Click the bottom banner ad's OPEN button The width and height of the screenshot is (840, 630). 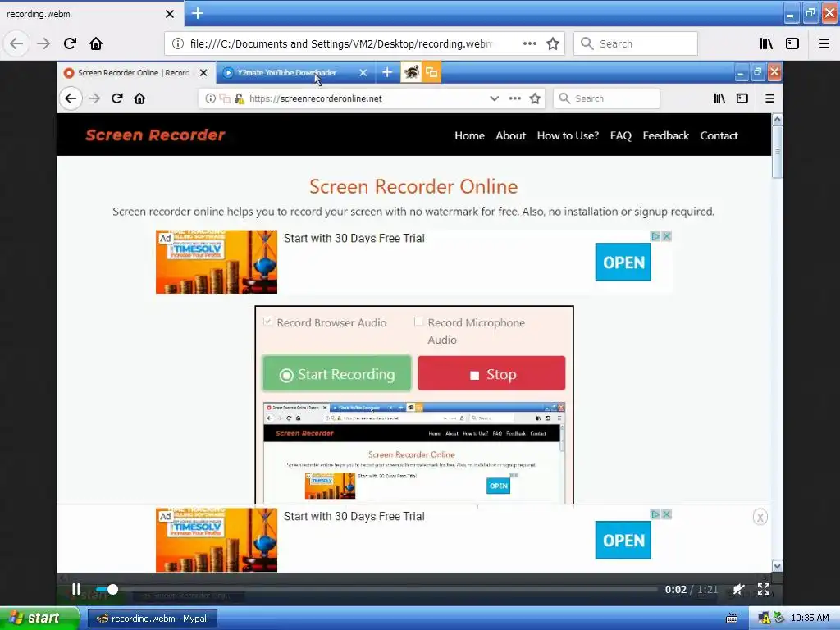point(623,540)
